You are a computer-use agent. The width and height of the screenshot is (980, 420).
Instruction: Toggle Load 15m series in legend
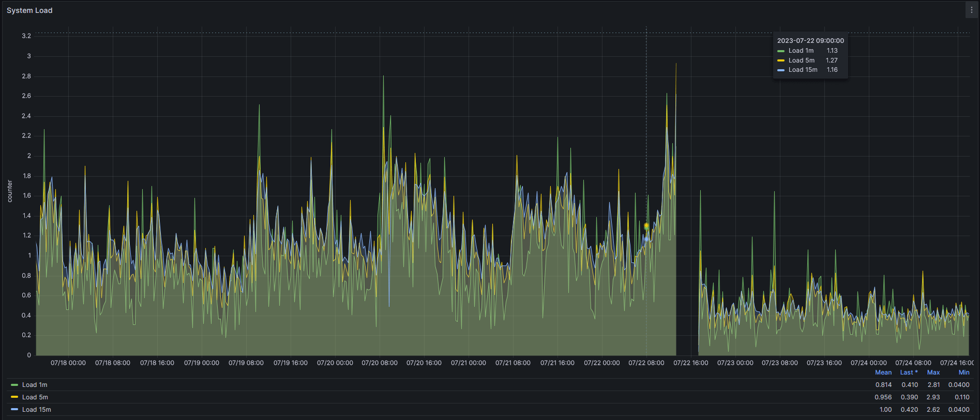coord(37,410)
